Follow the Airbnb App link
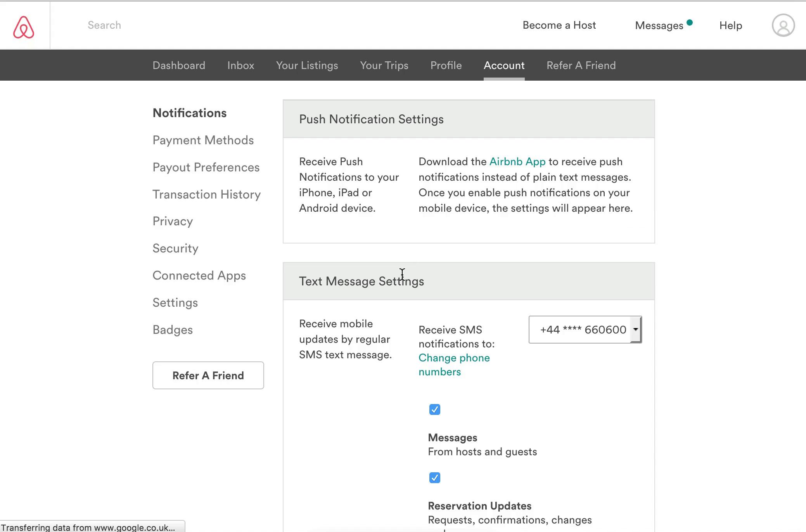The width and height of the screenshot is (806, 532). click(x=517, y=162)
